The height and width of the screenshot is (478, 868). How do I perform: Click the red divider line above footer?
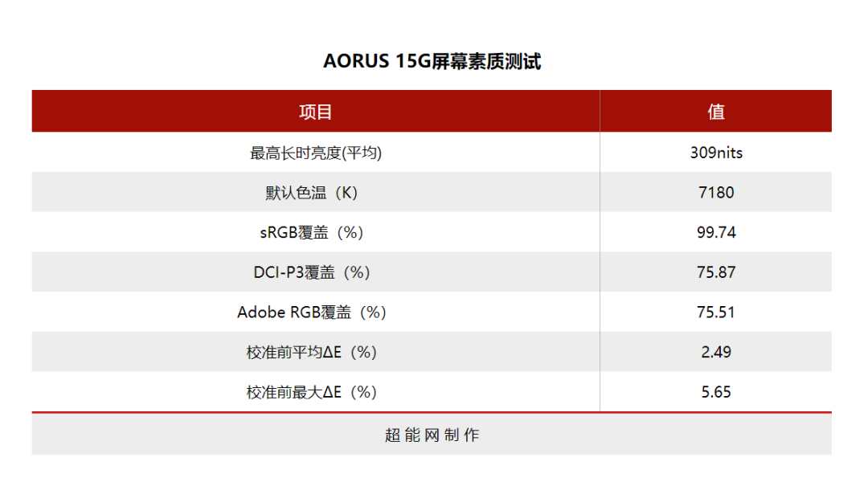click(x=432, y=412)
